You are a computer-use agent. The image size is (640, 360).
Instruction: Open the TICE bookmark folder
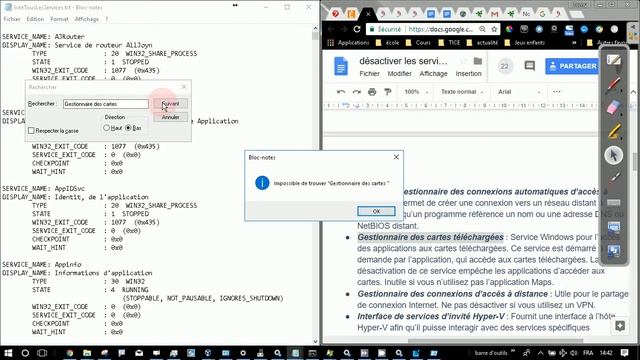[x=450, y=42]
